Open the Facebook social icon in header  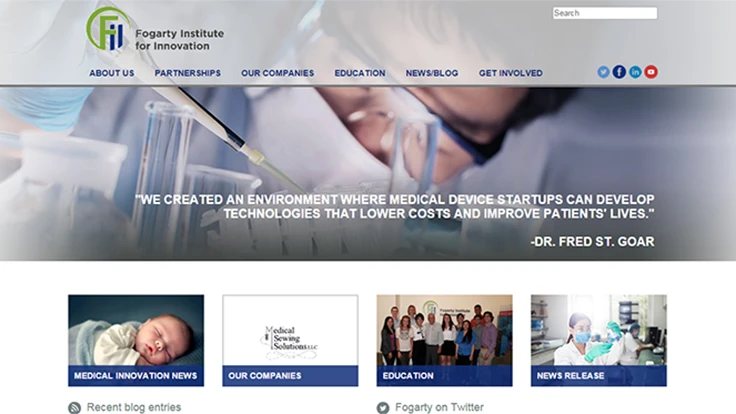[x=619, y=72]
